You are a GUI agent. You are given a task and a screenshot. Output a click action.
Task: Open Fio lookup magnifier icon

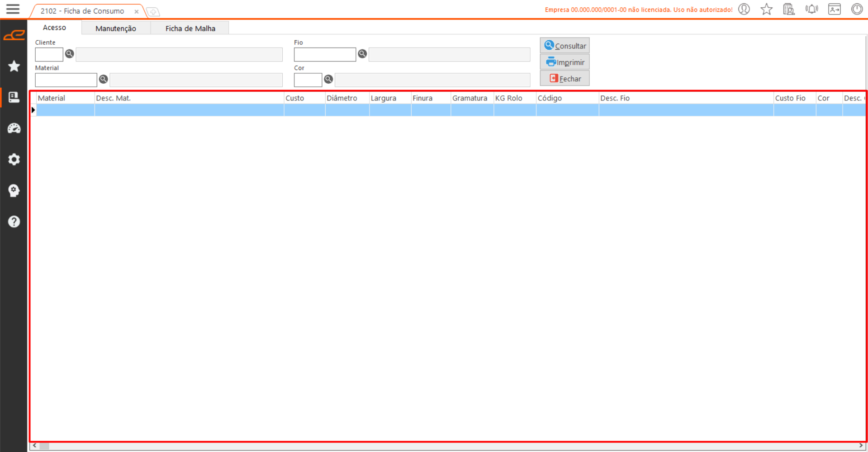point(362,54)
